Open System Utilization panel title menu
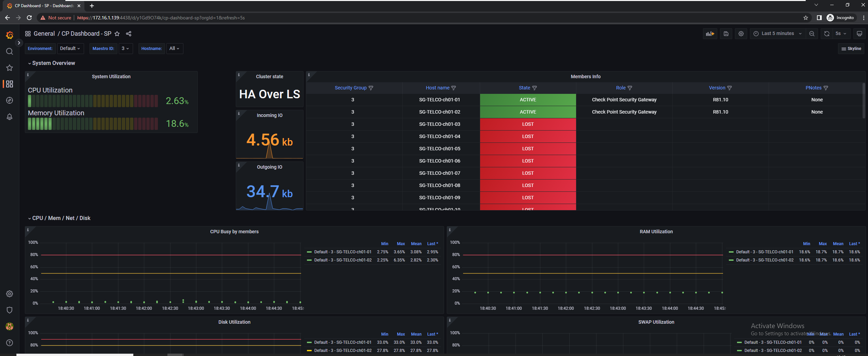The width and height of the screenshot is (868, 356). pos(111,77)
